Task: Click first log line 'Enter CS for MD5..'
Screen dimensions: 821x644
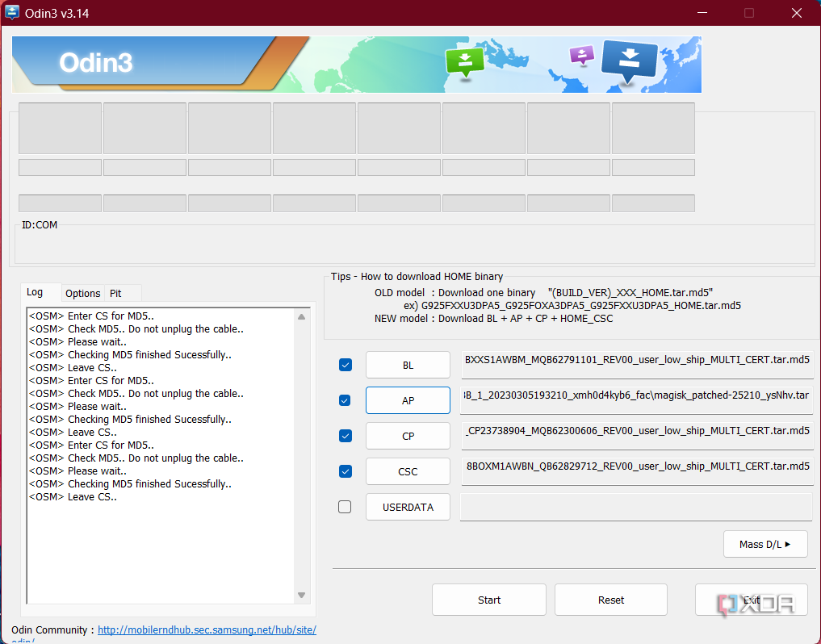Action: (92, 316)
